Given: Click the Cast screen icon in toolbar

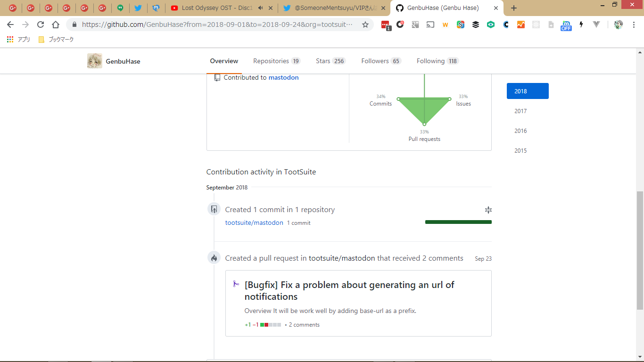Looking at the screenshot, I should (430, 25).
